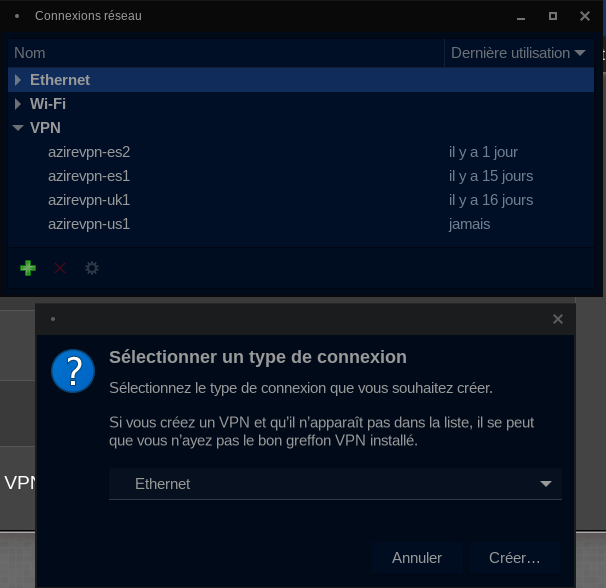Click the Nom column header
The width and height of the screenshot is (606, 588).
(x=226, y=53)
